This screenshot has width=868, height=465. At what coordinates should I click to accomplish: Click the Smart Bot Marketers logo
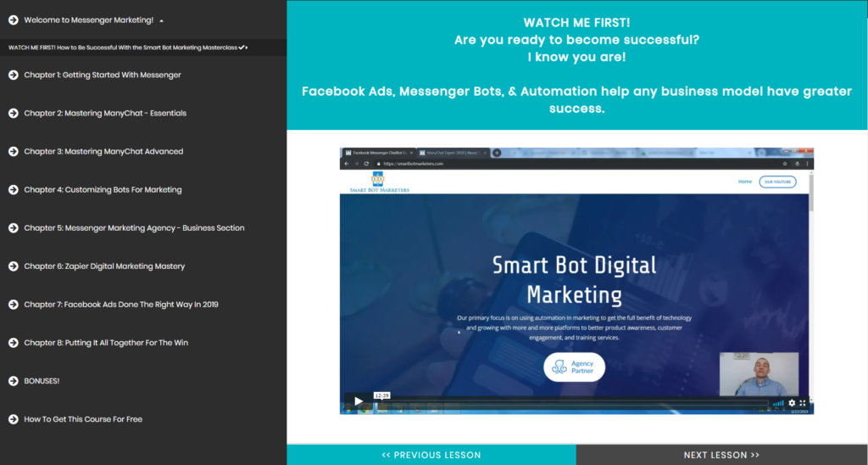point(379,182)
